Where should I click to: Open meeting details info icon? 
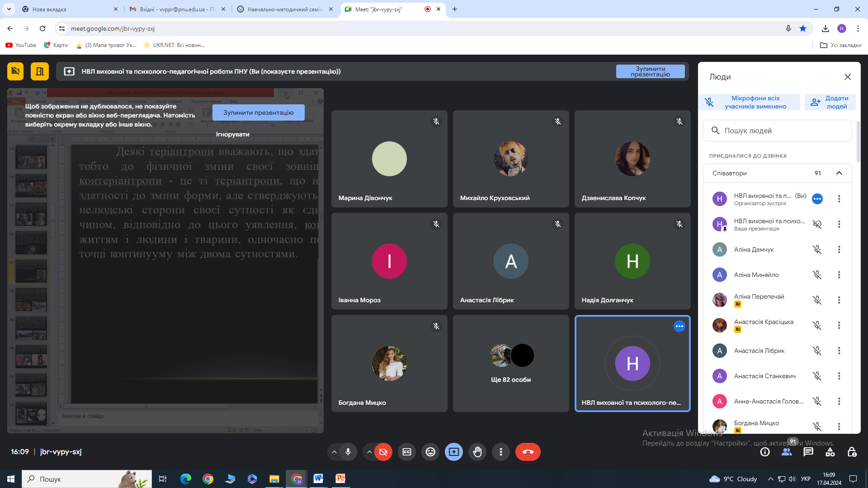pos(765,452)
